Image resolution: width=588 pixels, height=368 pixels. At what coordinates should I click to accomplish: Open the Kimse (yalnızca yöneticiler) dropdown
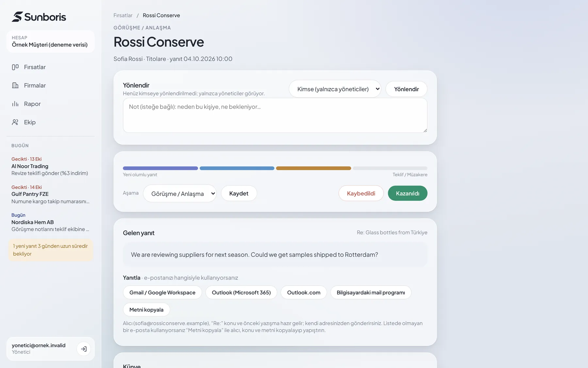click(x=335, y=89)
